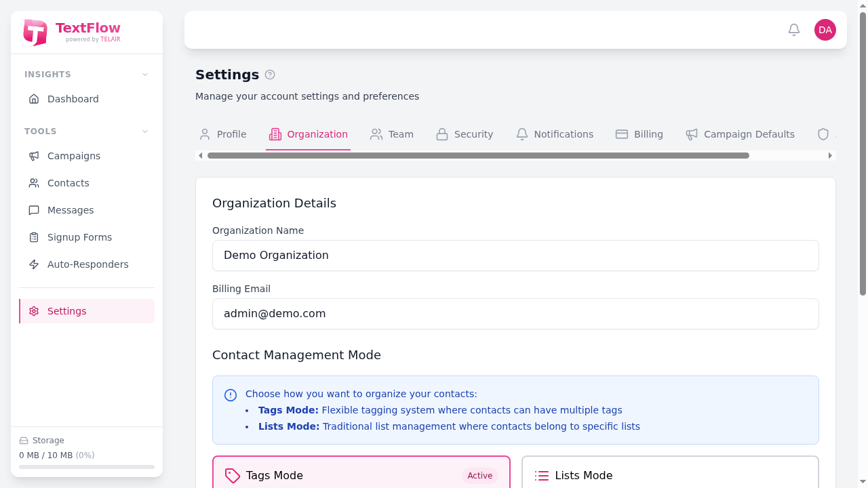
Task: Select the Campaigns megaphone icon in sidebar
Action: pos(34,156)
